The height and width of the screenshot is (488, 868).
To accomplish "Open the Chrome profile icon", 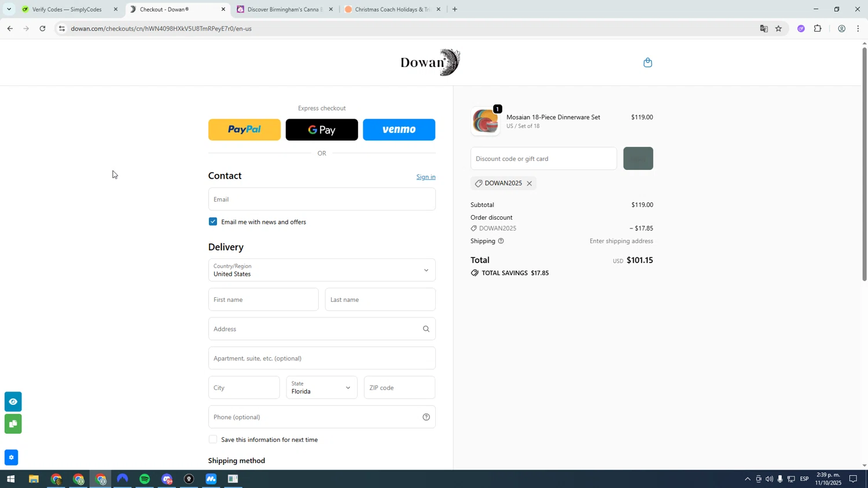I will coord(841,28).
